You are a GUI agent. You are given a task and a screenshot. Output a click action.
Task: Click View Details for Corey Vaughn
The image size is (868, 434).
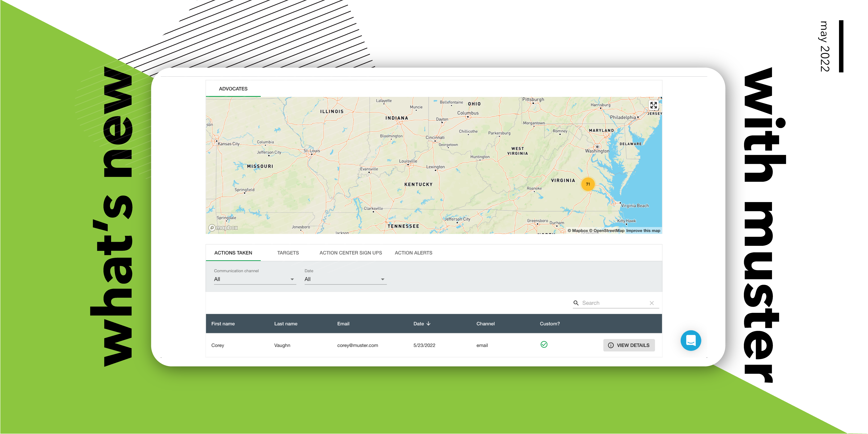629,345
